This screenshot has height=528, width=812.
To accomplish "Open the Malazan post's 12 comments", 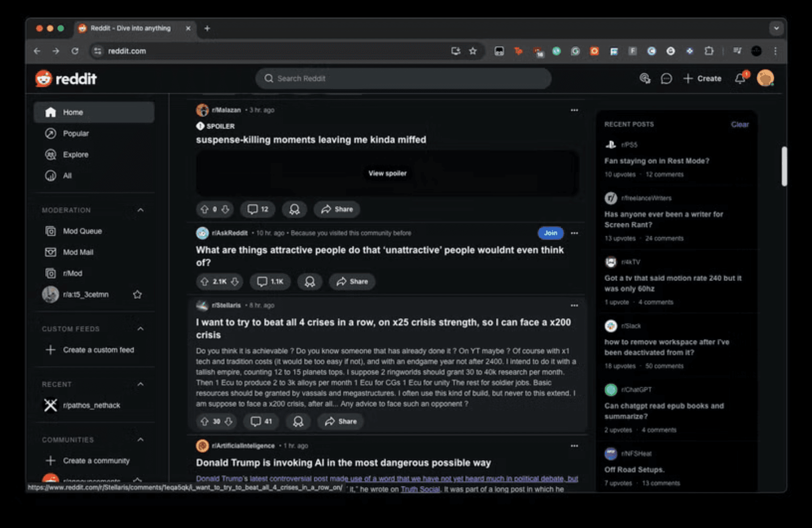I will pyautogui.click(x=258, y=209).
